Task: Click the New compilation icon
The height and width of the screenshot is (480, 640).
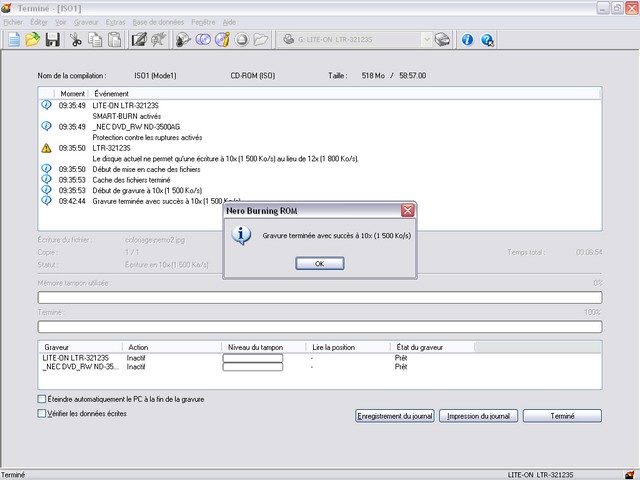Action: (14, 40)
